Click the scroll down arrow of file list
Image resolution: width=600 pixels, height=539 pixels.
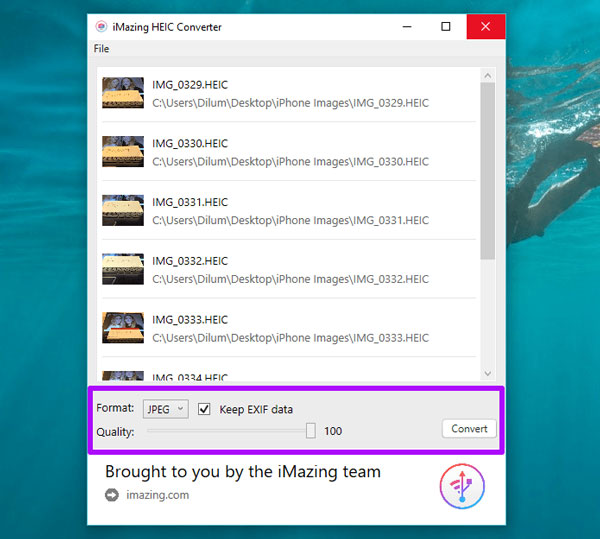488,373
